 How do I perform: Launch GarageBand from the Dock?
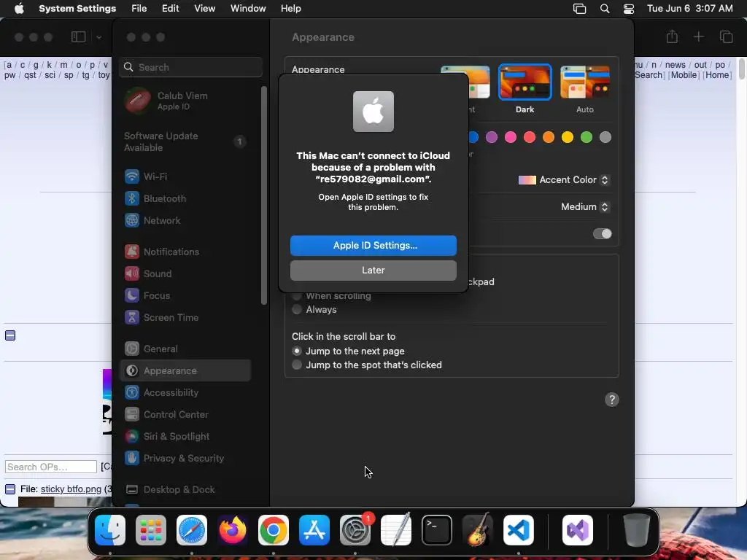[478, 530]
